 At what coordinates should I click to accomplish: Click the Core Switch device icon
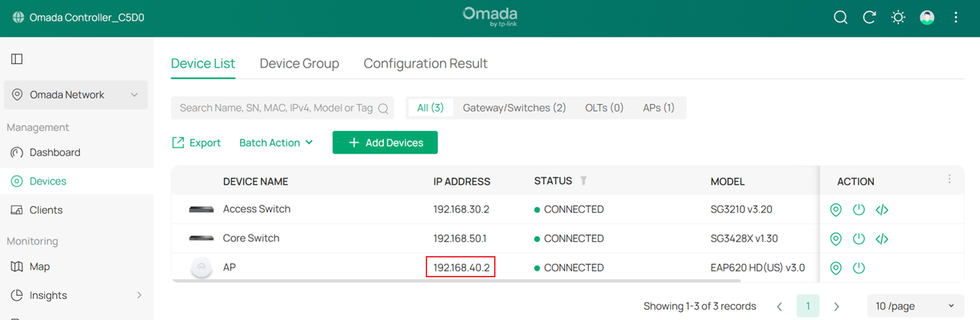coord(201,238)
